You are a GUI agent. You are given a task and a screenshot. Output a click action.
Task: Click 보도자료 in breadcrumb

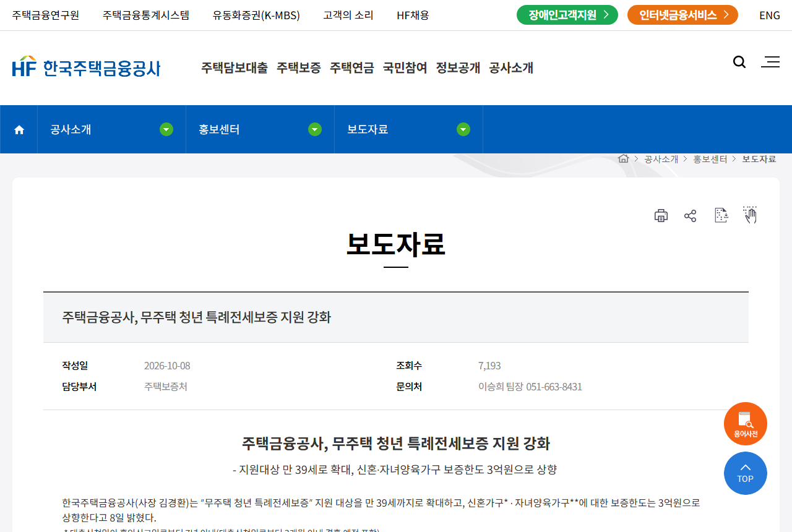coord(759,159)
